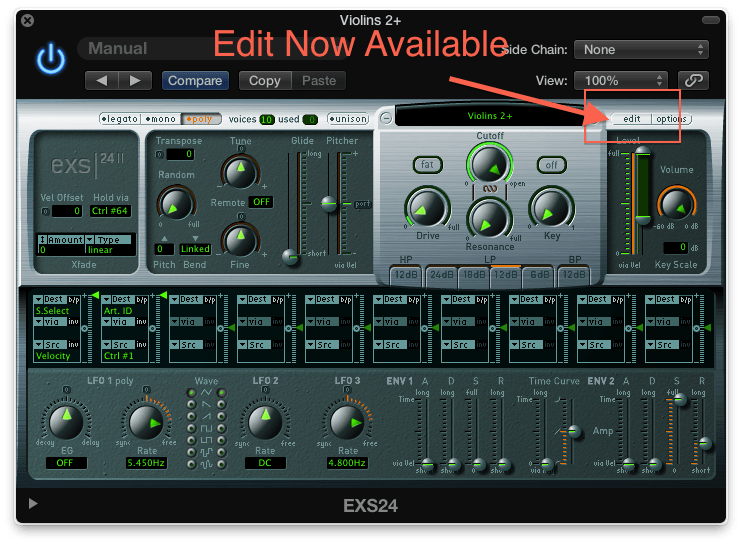Viewport: 742px width, 545px height.
Task: Adjust the LFO 2 Rate knob
Action: point(265,422)
